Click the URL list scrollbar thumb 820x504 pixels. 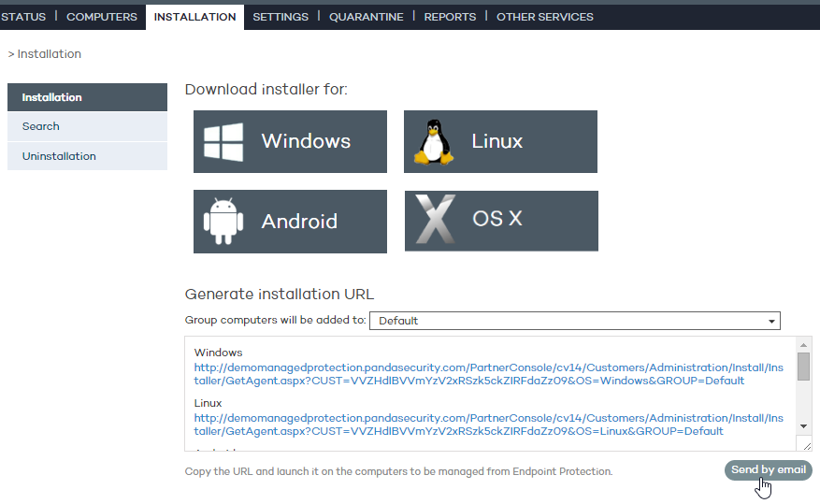pyautogui.click(x=804, y=367)
